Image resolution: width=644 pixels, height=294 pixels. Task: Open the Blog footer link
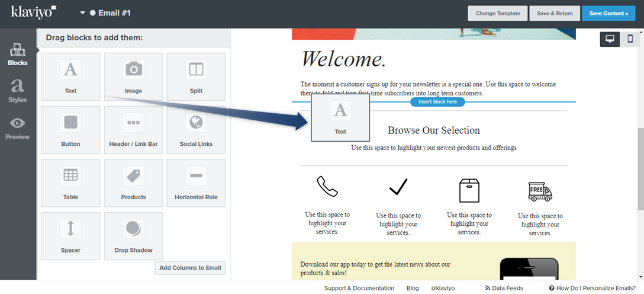point(413,288)
